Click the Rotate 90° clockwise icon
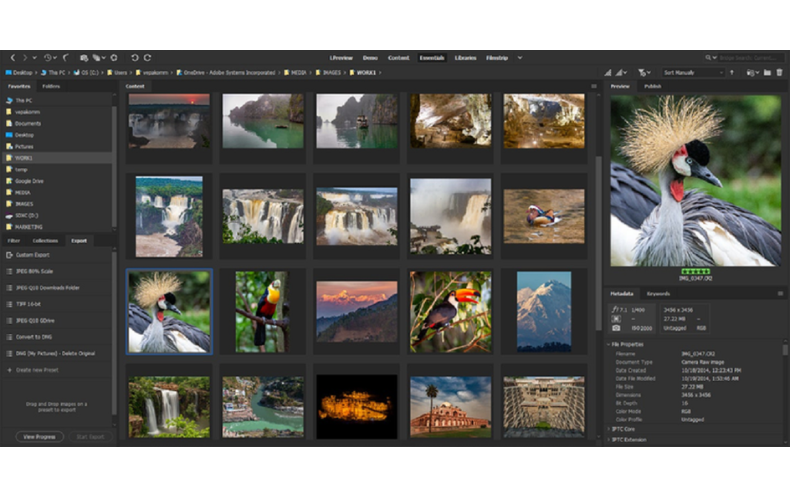The width and height of the screenshot is (800, 500). click(x=147, y=58)
